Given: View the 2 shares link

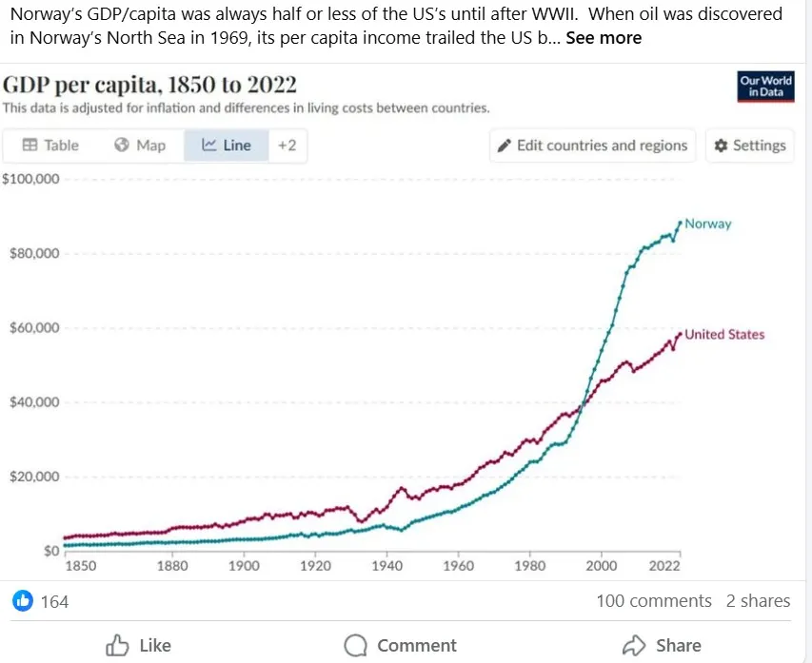Looking at the screenshot, I should point(758,601).
